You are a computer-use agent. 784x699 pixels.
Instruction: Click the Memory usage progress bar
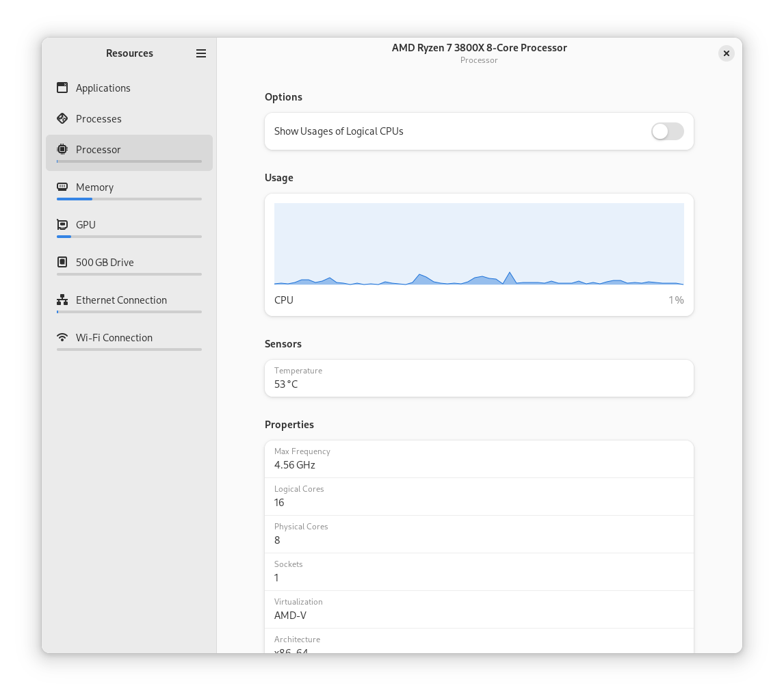click(x=129, y=199)
